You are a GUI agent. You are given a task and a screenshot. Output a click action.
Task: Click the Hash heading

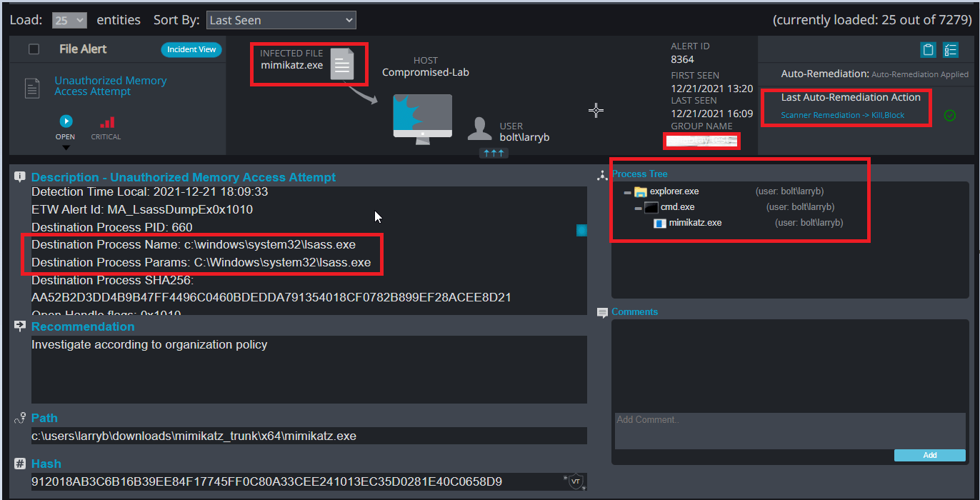pyautogui.click(x=46, y=464)
